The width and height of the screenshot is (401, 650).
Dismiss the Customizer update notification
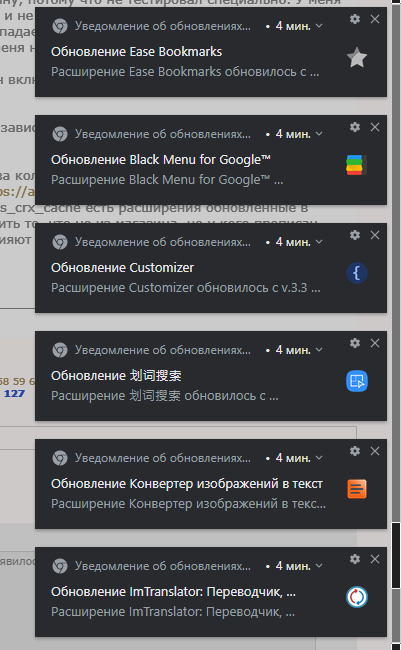375,235
